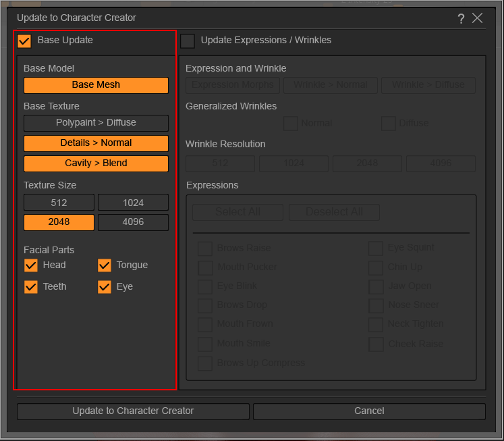
Task: Click the Expression Morphs button
Action: tap(233, 85)
